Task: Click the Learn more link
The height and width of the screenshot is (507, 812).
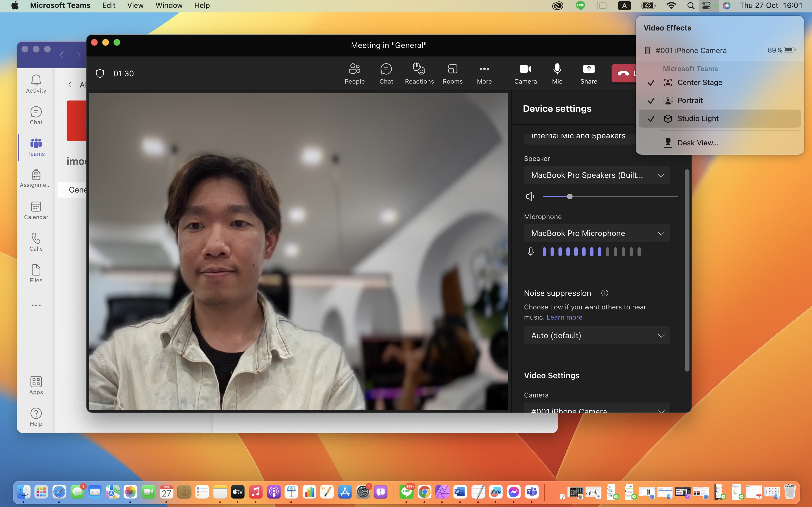Action: (564, 317)
